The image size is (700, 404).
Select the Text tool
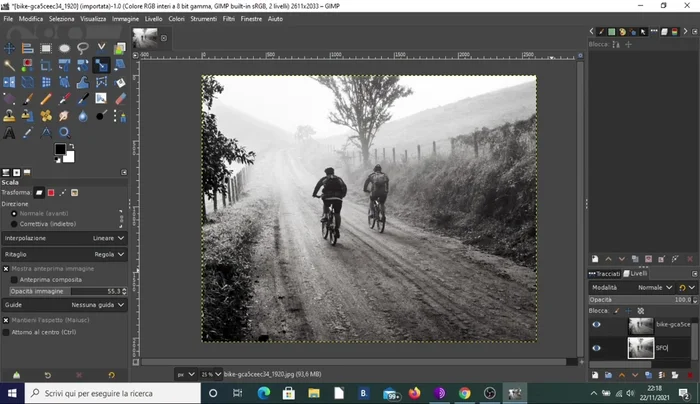pos(10,132)
